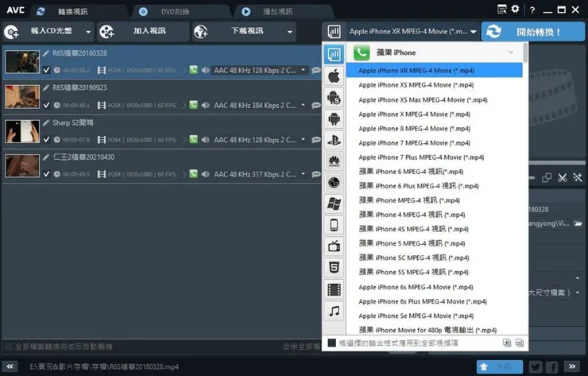Select the mobile phone category icon

click(x=334, y=225)
